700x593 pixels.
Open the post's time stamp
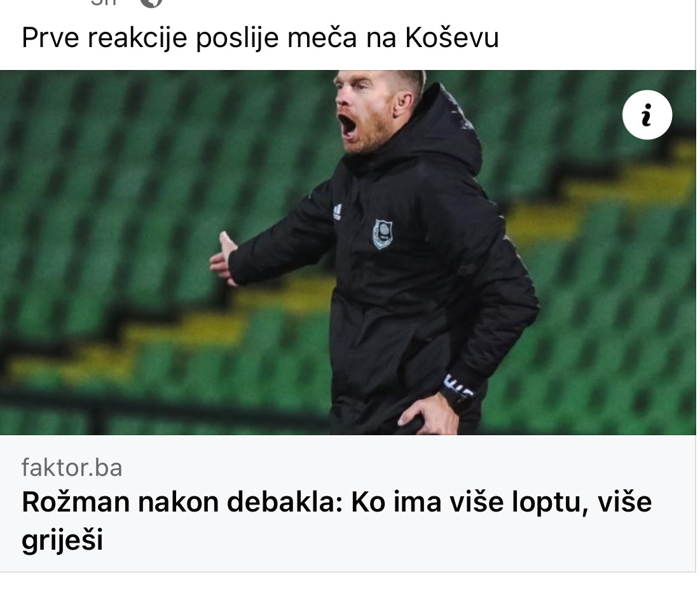(x=103, y=3)
